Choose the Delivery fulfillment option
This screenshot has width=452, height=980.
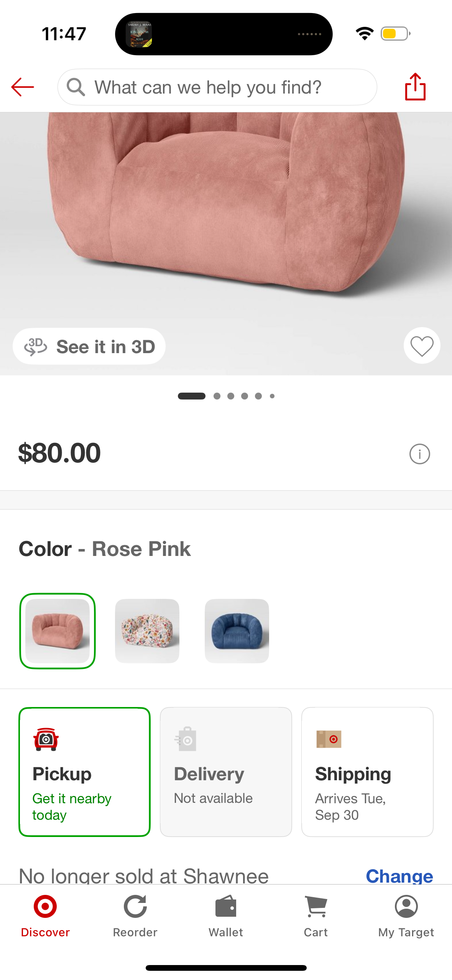pyautogui.click(x=226, y=771)
